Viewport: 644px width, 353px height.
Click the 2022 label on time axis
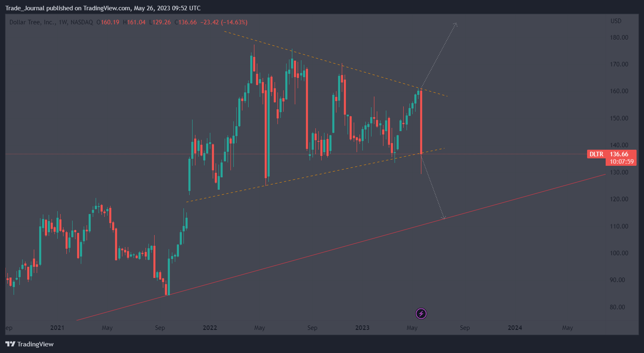(210, 328)
